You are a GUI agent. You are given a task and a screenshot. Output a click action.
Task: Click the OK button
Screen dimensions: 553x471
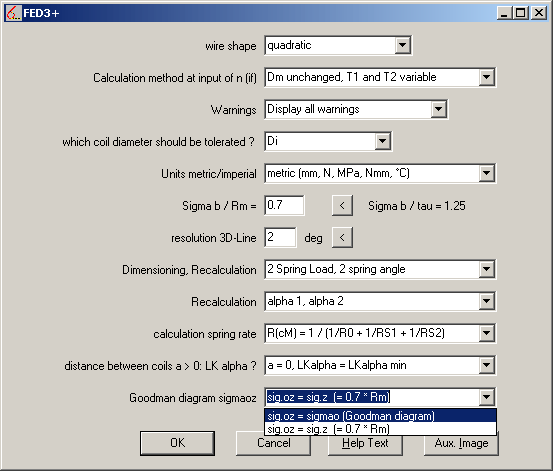click(177, 443)
